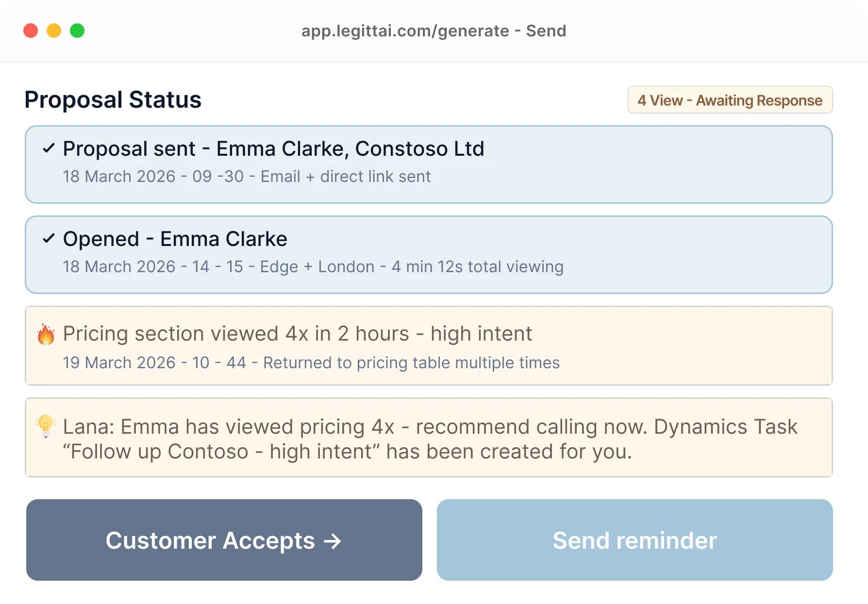The width and height of the screenshot is (868, 604).
Task: Click the arrow icon inside Customer Accepts button
Action: coord(333,540)
